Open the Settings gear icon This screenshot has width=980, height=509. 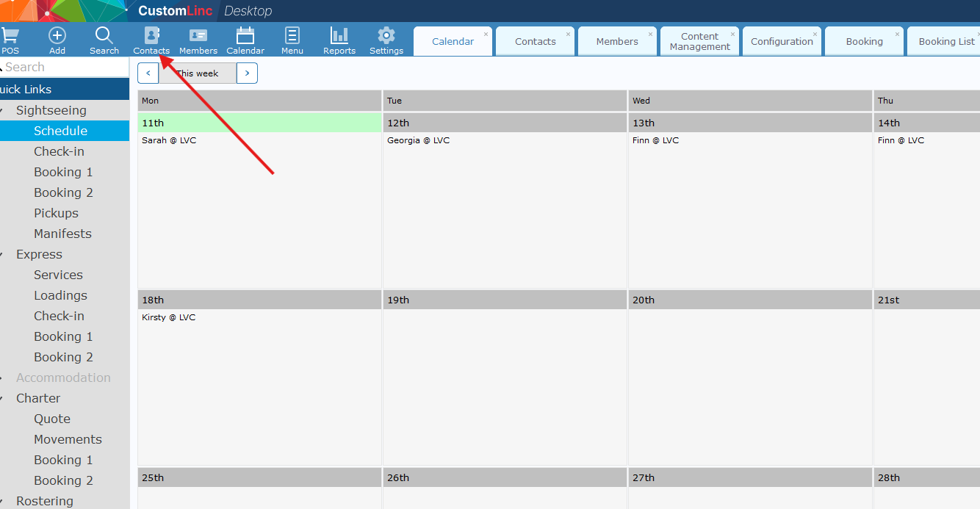[x=386, y=40]
